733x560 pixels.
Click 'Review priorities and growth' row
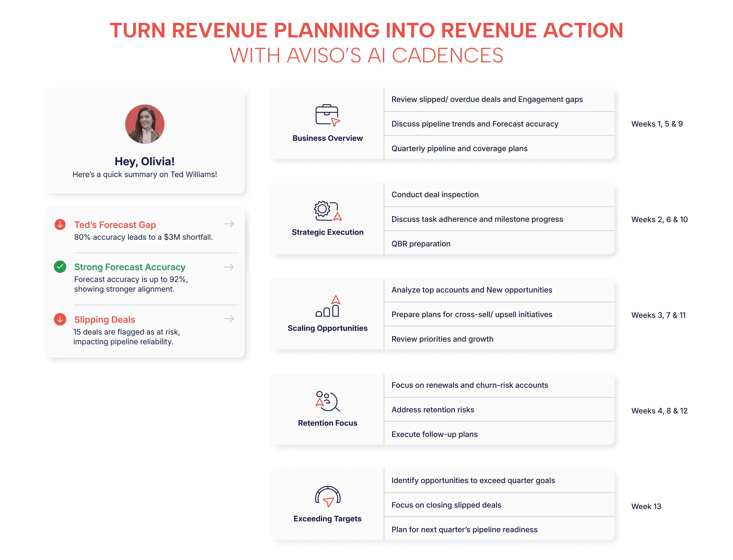coord(499,339)
